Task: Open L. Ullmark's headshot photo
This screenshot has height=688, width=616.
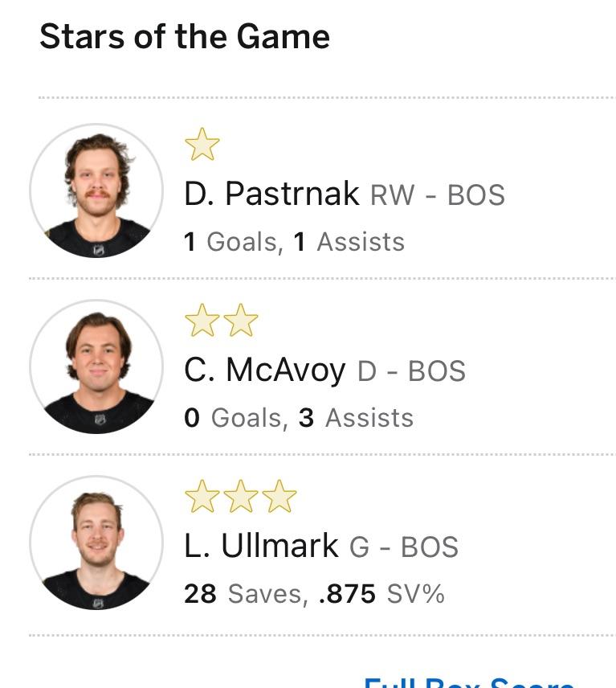Action: pyautogui.click(x=96, y=543)
